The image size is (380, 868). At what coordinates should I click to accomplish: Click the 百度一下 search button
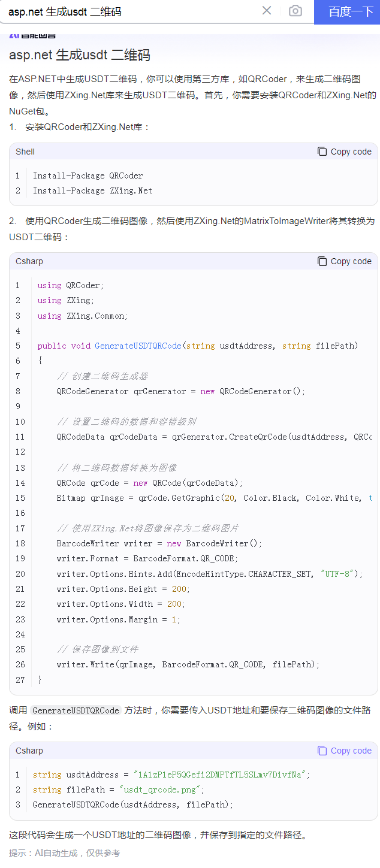(x=350, y=11)
